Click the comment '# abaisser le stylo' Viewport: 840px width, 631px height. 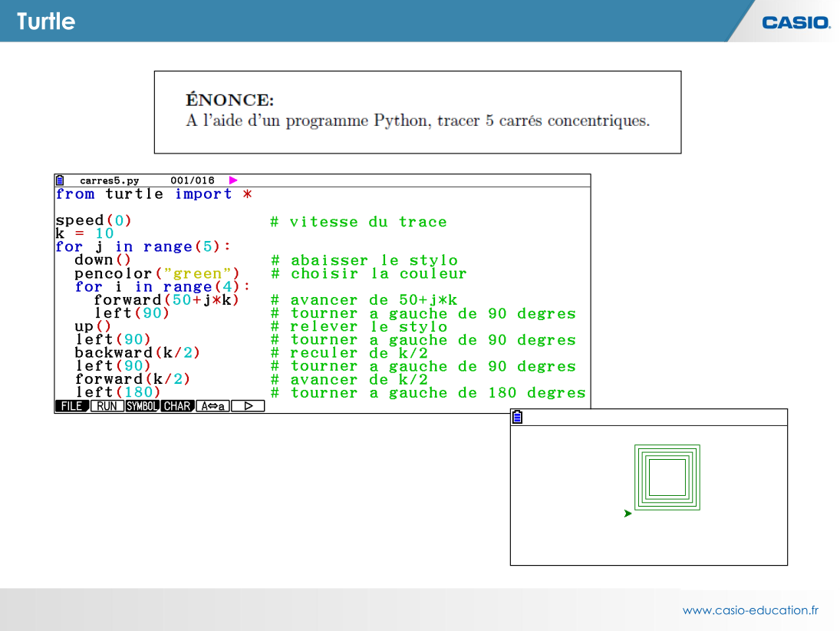[364, 260]
